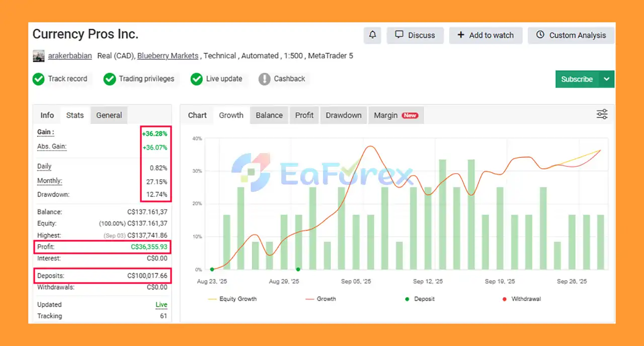Select the General tab
Viewport: 644px width, 346px height.
click(x=109, y=115)
